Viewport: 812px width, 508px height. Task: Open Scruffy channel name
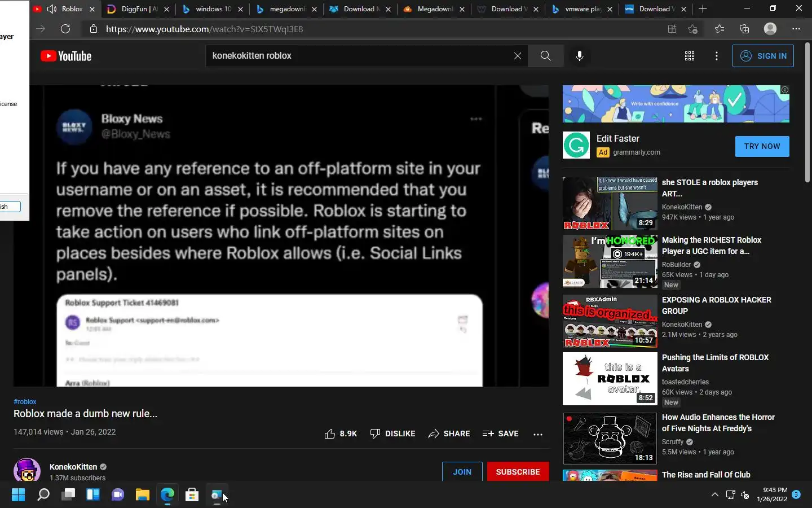(x=673, y=442)
